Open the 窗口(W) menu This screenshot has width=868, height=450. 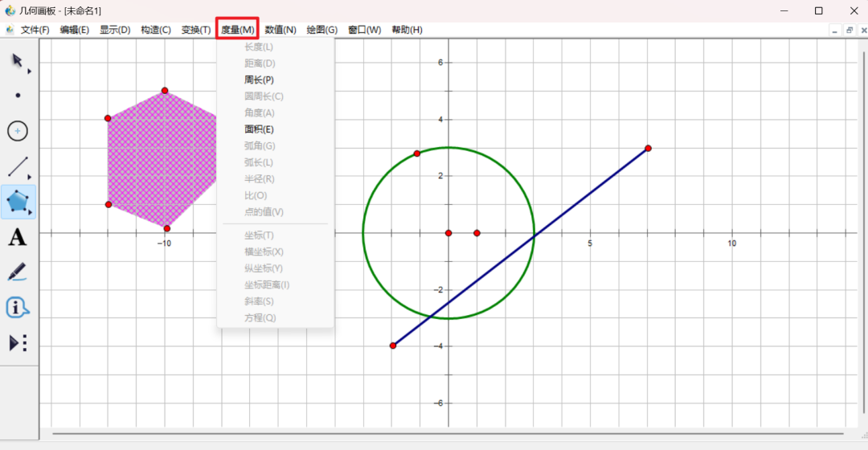pyautogui.click(x=364, y=30)
